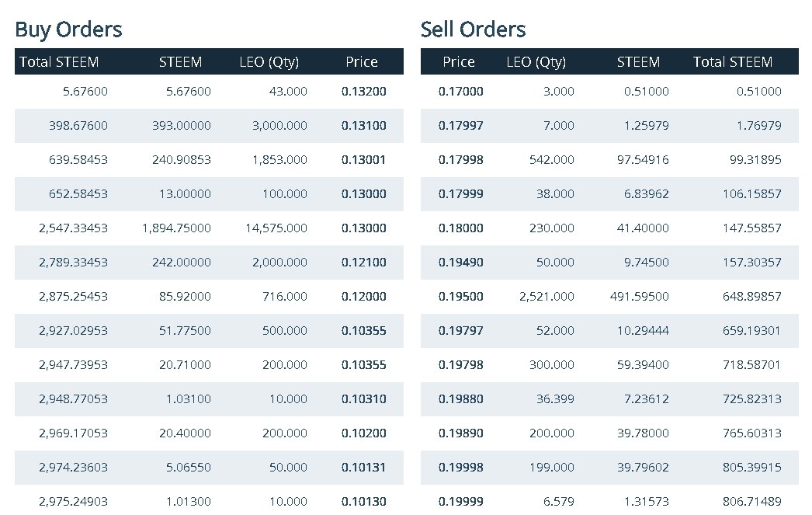812x515 pixels.
Task: Select buy price 0.12000
Action: point(363,297)
